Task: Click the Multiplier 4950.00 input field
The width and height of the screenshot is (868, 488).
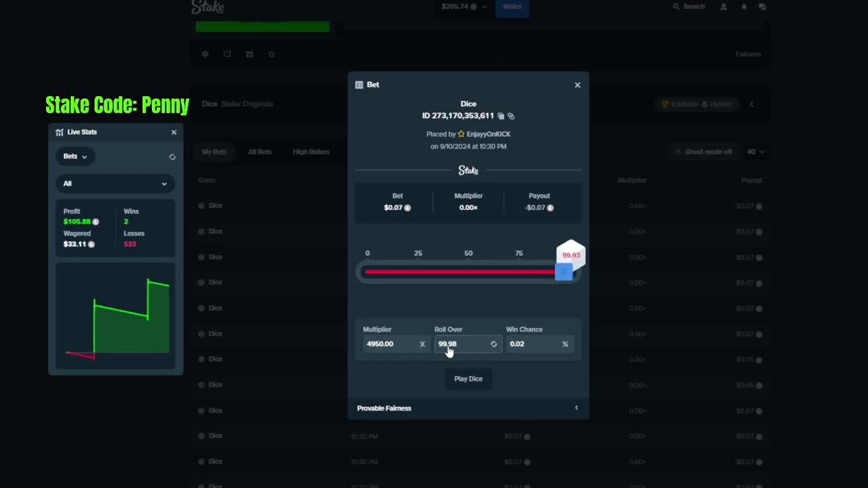Action: 395,344
